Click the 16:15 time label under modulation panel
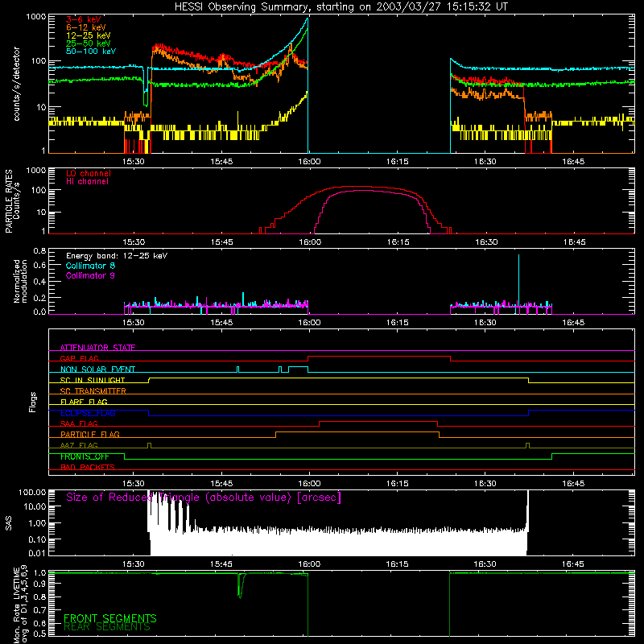Screen dimensions: 644x644 tap(398, 323)
